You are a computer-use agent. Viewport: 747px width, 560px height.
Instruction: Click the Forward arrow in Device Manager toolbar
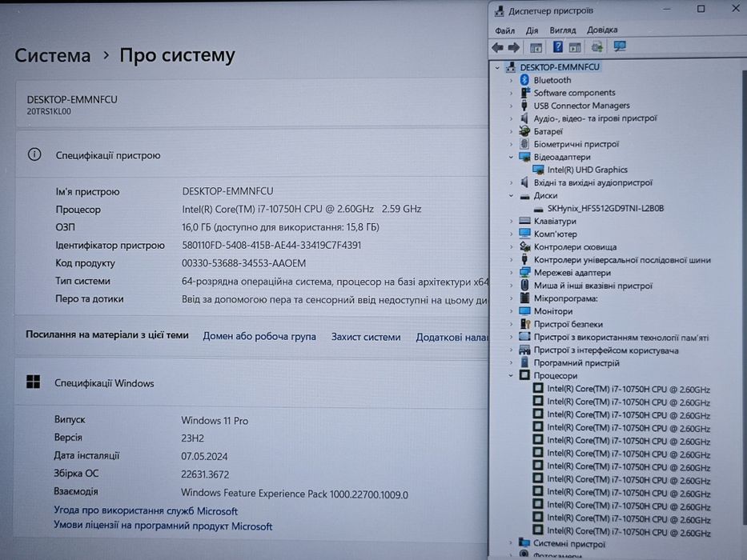click(x=513, y=47)
